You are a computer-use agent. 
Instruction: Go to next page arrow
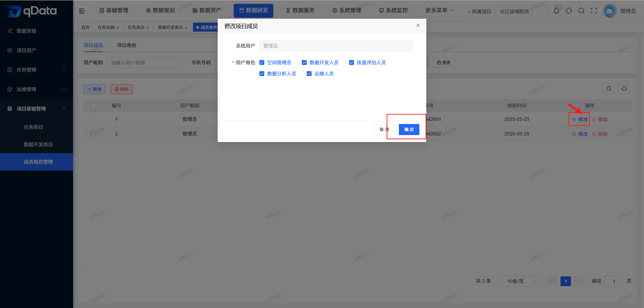click(x=579, y=281)
